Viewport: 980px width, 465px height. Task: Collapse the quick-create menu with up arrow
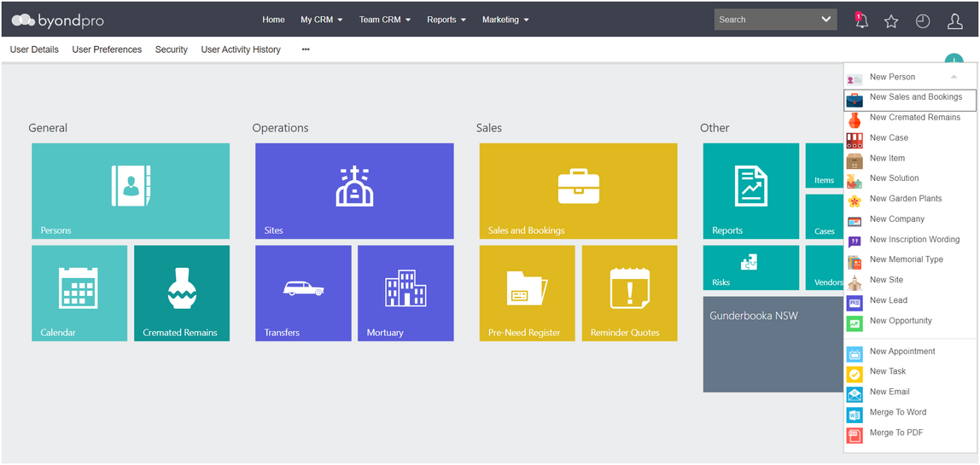(954, 77)
